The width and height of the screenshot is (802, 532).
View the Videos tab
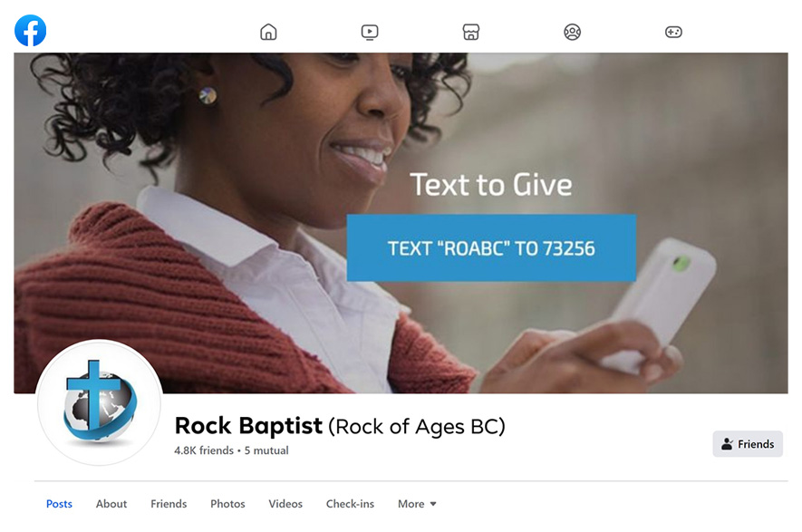click(x=285, y=504)
